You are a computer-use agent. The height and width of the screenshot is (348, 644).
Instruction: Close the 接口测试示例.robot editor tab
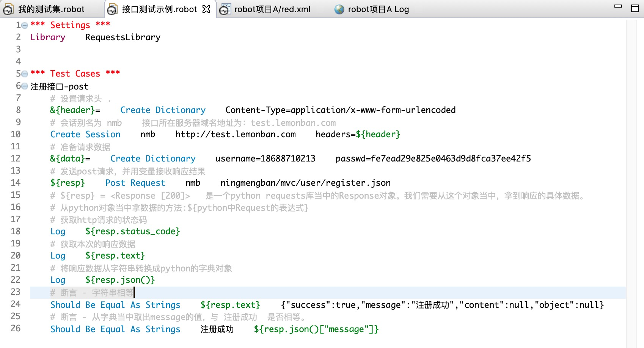click(x=206, y=9)
